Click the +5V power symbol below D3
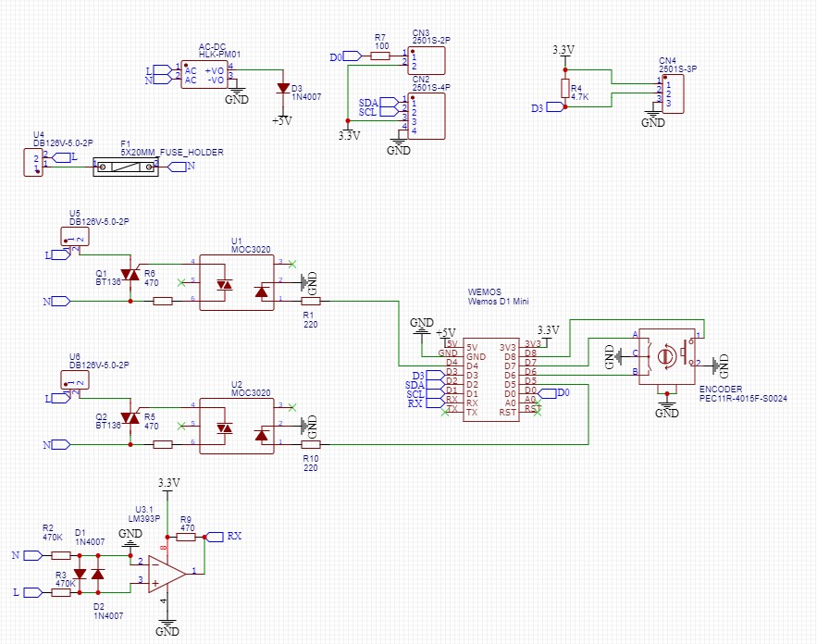The image size is (817, 644). (282, 120)
